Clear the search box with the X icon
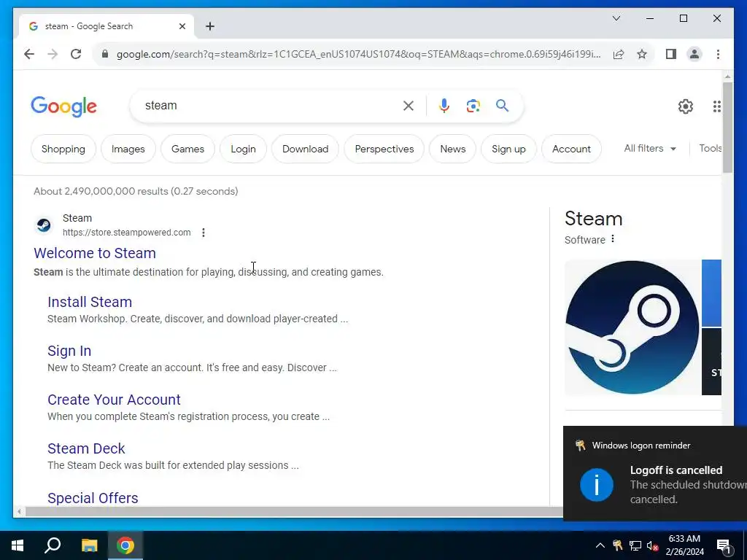Viewport: 747px width, 560px height. [x=409, y=106]
